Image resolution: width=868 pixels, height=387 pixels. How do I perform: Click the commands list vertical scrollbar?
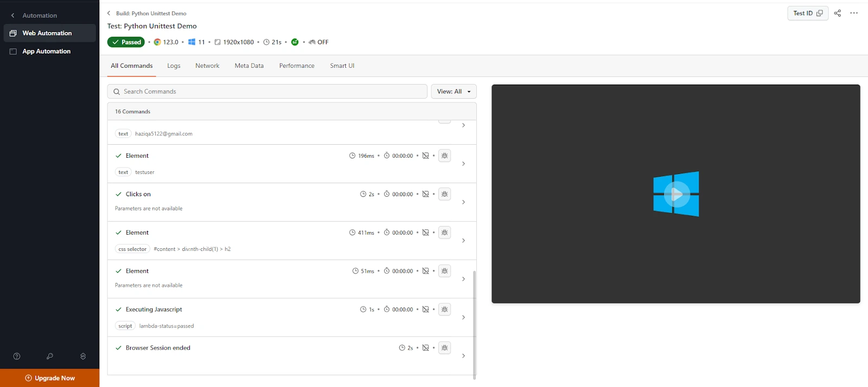point(475,324)
